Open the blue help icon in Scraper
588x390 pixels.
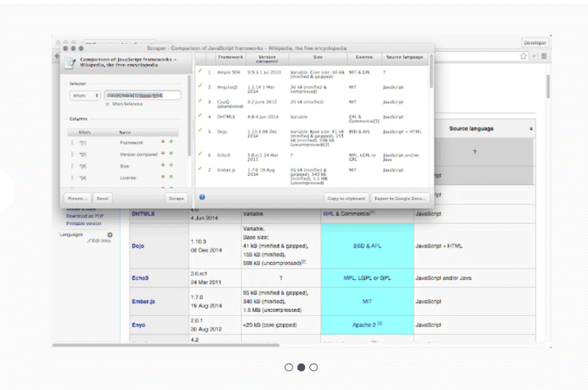[202, 197]
